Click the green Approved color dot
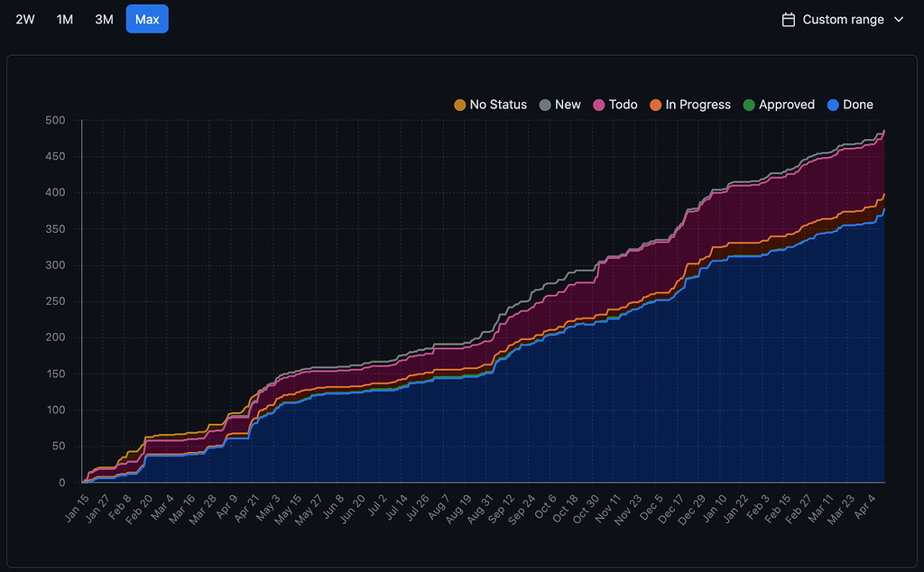Viewport: 924px width, 572px height. [x=748, y=105]
